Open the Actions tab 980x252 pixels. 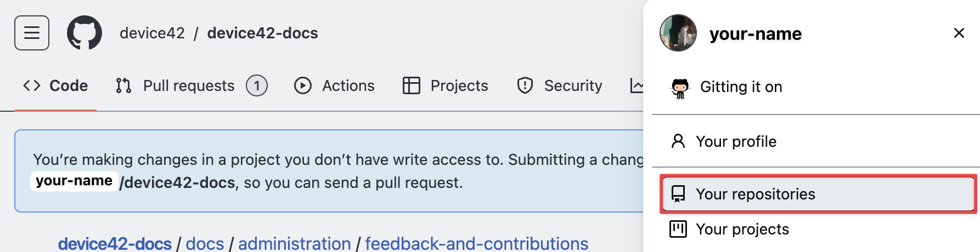click(x=334, y=86)
